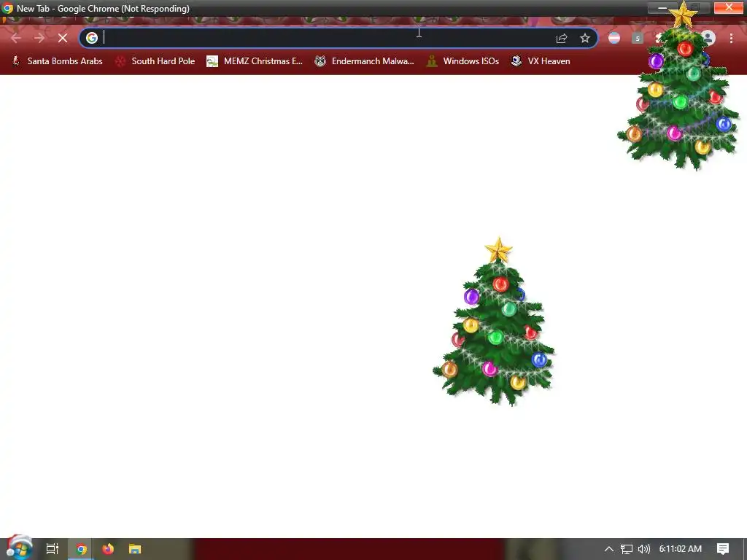Open the Endermanch Malwa... bookmark
This screenshot has width=747, height=560.
point(365,61)
